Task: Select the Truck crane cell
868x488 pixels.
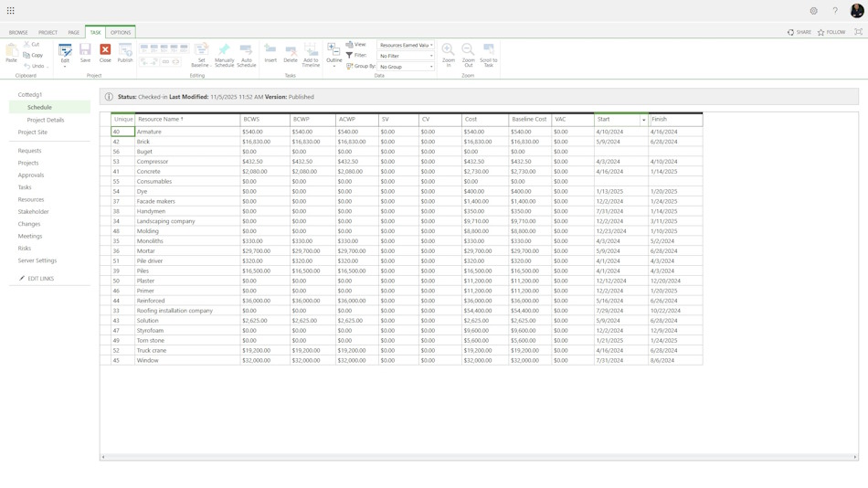Action: point(187,351)
